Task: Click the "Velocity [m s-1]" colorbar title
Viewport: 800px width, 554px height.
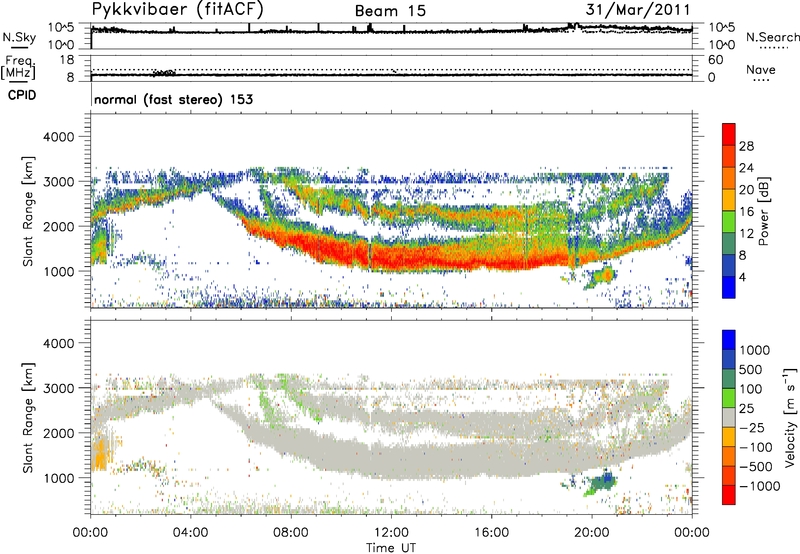Action: pos(789,417)
